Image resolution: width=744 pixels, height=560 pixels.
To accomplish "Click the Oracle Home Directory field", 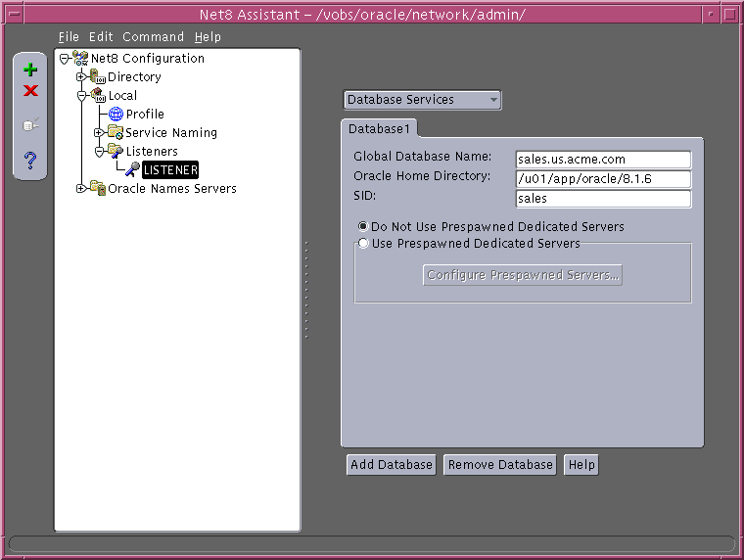I will [x=603, y=179].
